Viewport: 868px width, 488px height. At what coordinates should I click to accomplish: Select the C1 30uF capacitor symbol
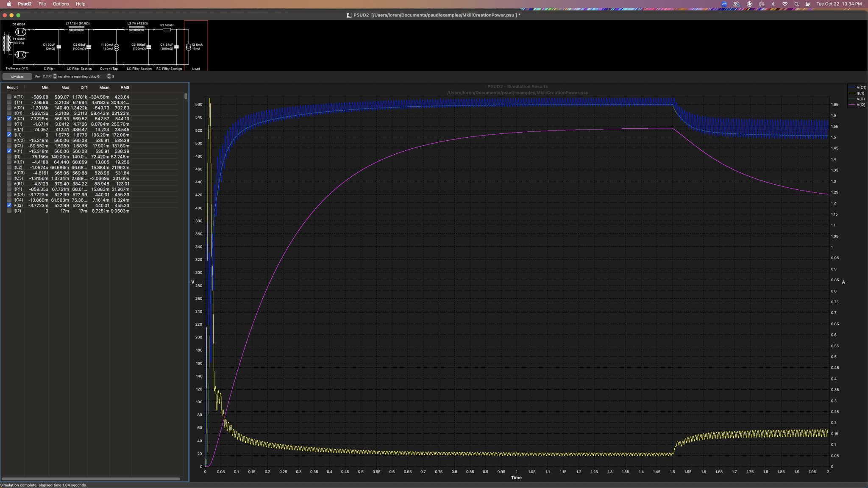click(x=59, y=47)
